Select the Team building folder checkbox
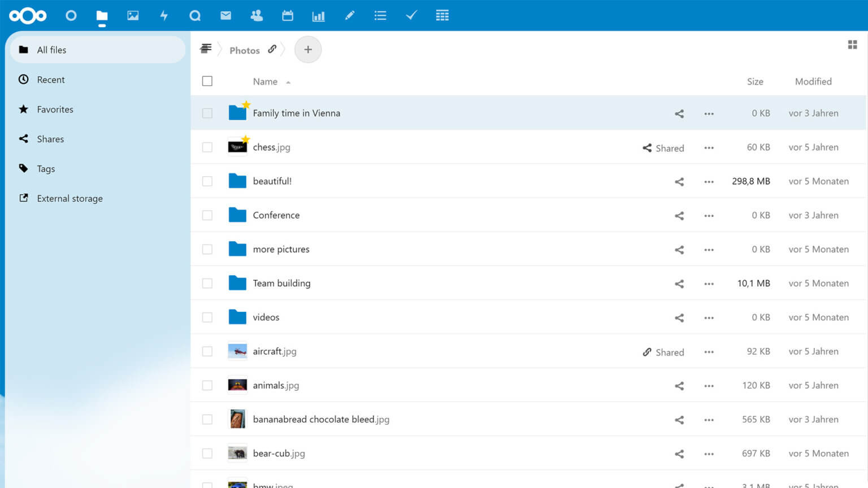This screenshot has height=488, width=868. (x=207, y=284)
